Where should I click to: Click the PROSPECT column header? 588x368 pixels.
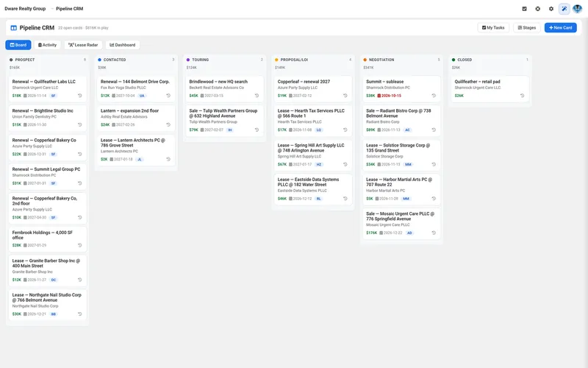(x=25, y=60)
